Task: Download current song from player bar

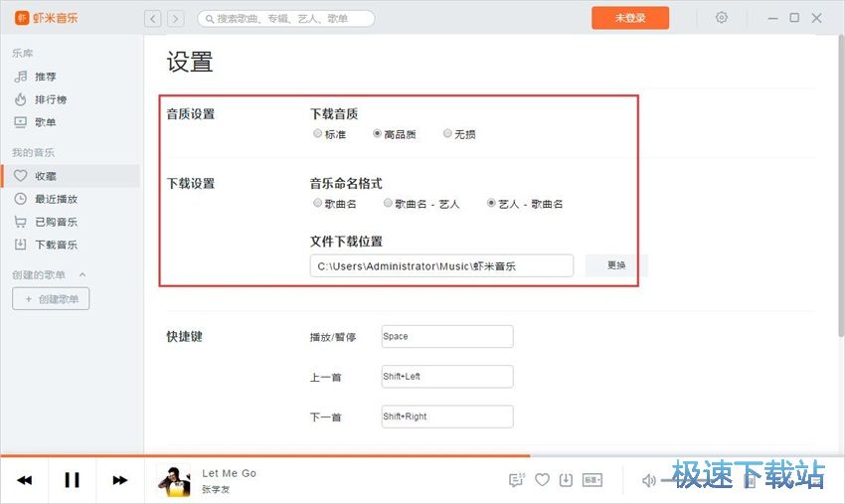Action: coord(566,480)
